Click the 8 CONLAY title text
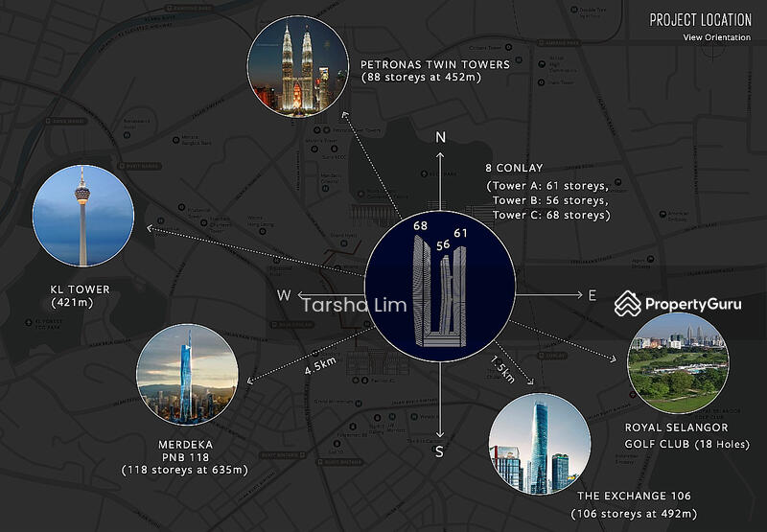Viewport: 767px width, 532px height. 509,167
